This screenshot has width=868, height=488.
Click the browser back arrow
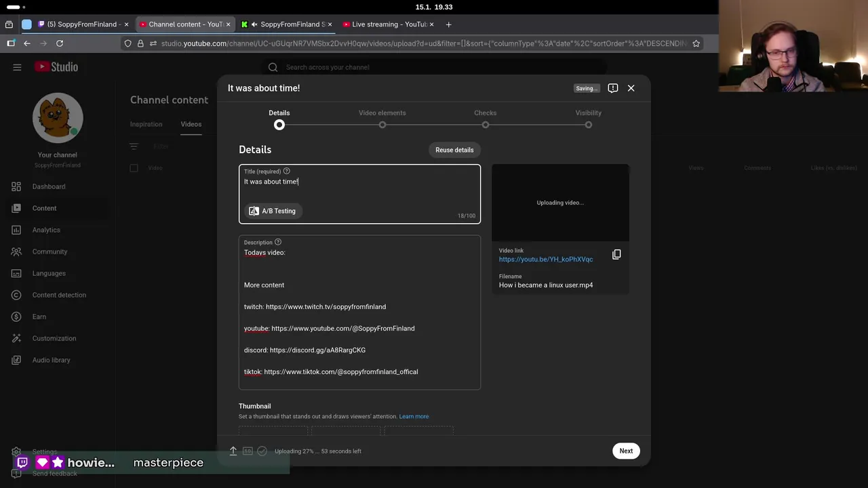point(27,43)
